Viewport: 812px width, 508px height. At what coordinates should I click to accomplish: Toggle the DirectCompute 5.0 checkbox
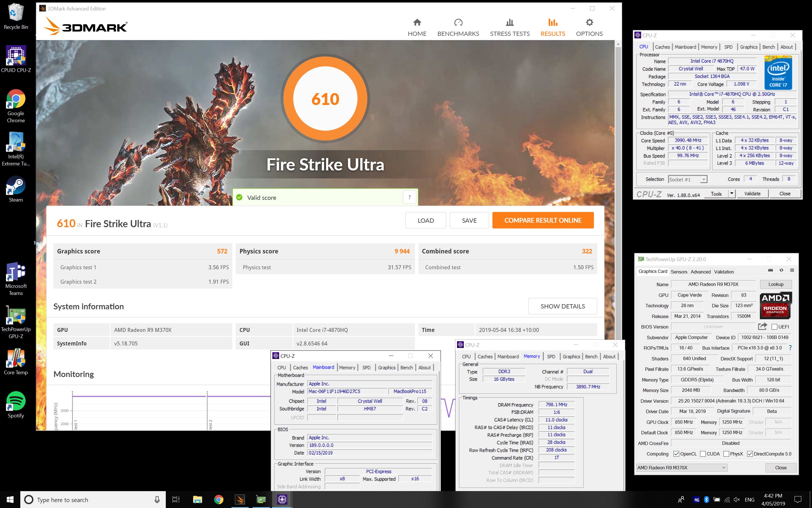click(x=750, y=454)
